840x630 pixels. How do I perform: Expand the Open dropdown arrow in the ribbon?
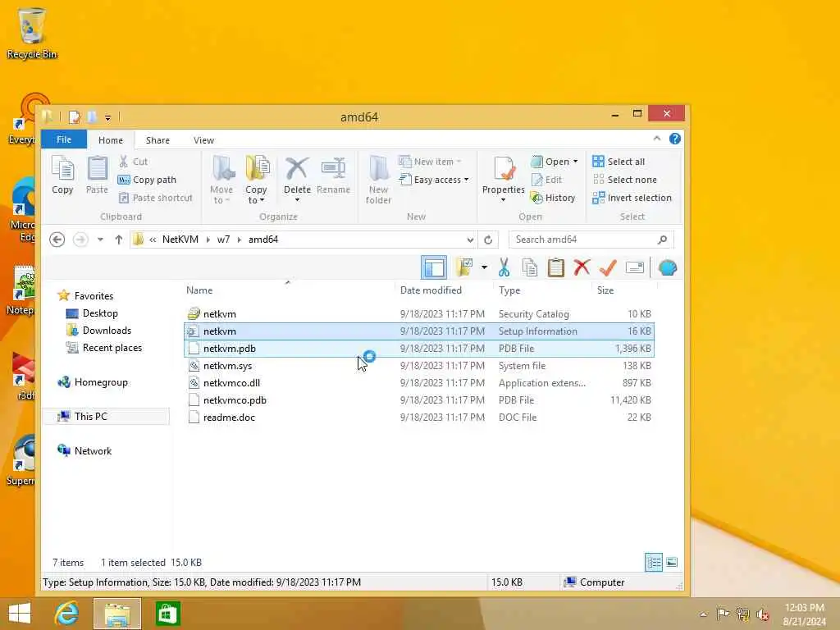pyautogui.click(x=576, y=162)
